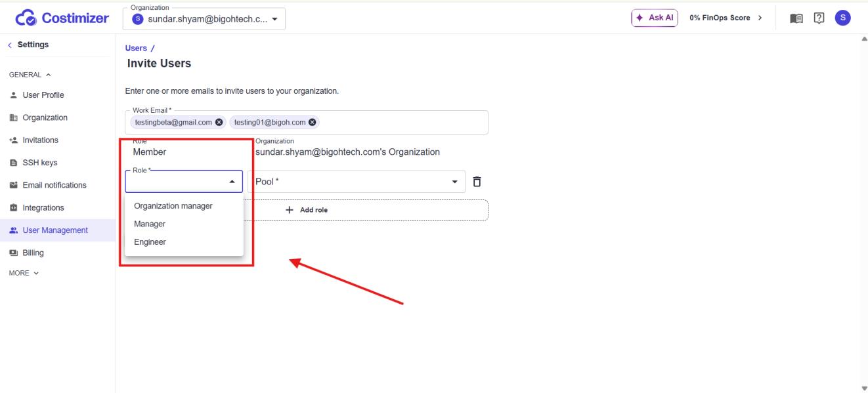Screen dimensions: 868x393
Task: Open Integrations settings page
Action: click(58, 208)
